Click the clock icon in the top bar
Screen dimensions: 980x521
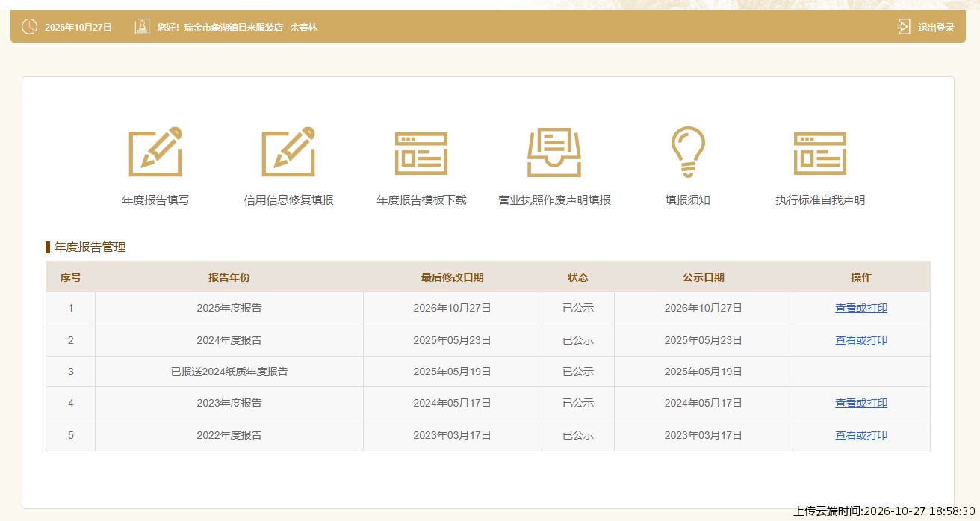(x=29, y=27)
